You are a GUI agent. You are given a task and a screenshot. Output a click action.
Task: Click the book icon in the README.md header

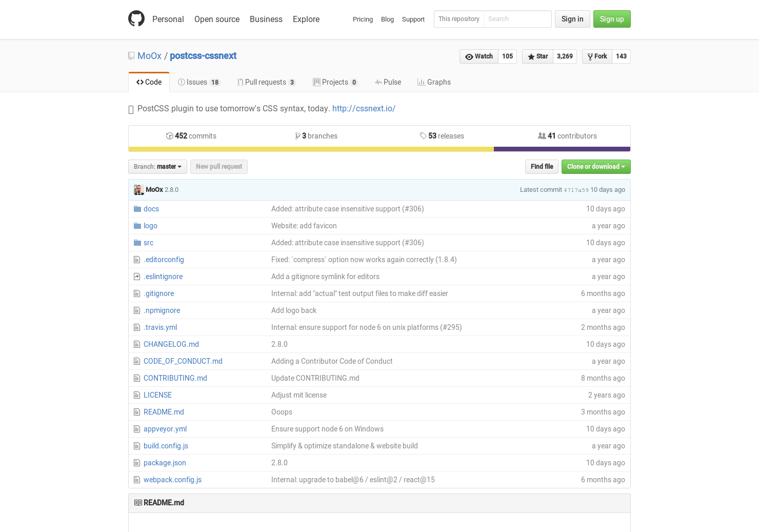138,503
